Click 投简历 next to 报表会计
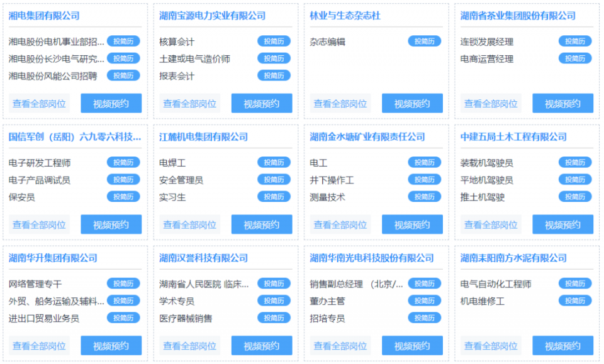604x364 pixels. click(274, 76)
